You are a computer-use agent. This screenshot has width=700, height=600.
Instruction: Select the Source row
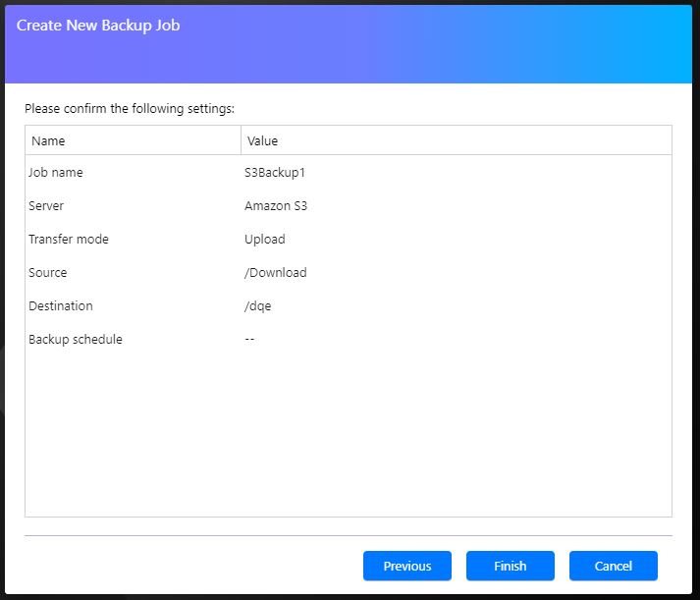point(349,272)
